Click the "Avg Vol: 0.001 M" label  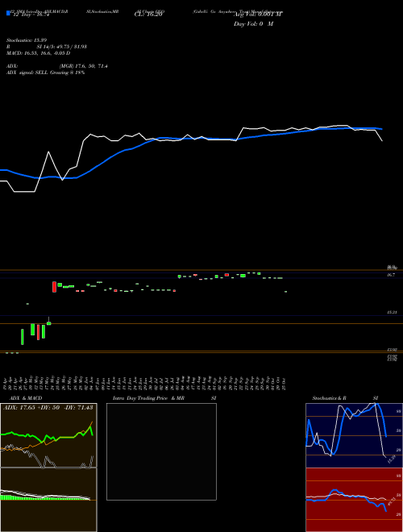(x=258, y=15)
